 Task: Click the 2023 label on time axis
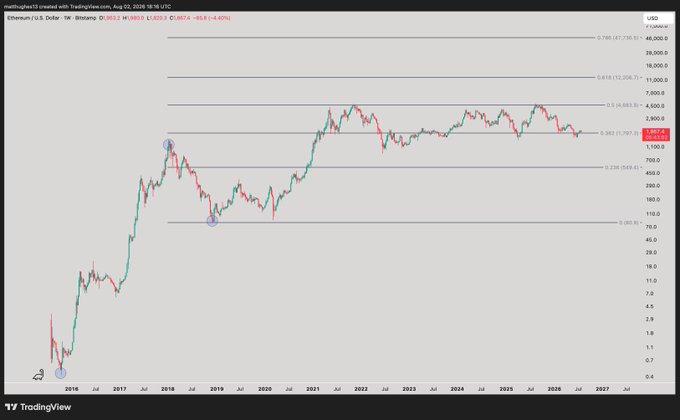(x=409, y=389)
